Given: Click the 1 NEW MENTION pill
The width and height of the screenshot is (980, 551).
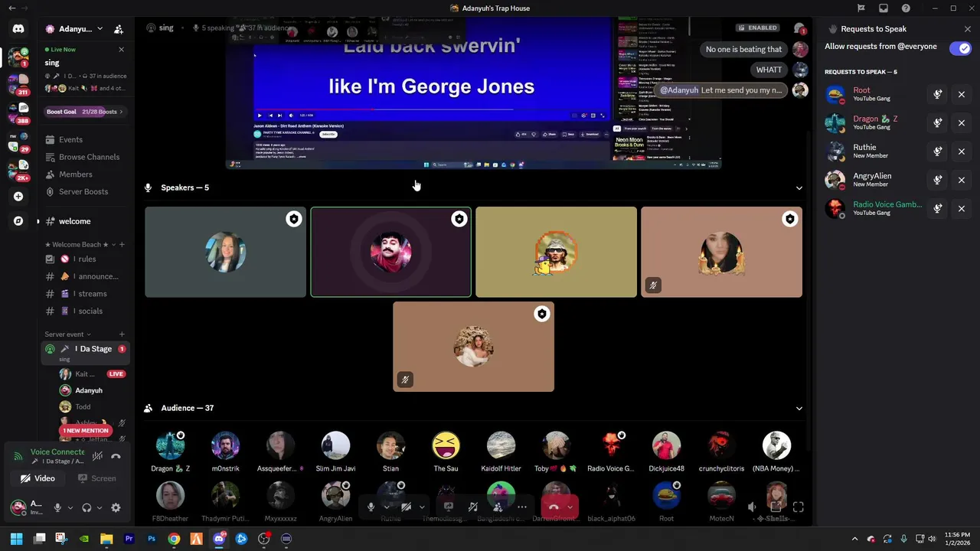Looking at the screenshot, I should click(x=85, y=431).
